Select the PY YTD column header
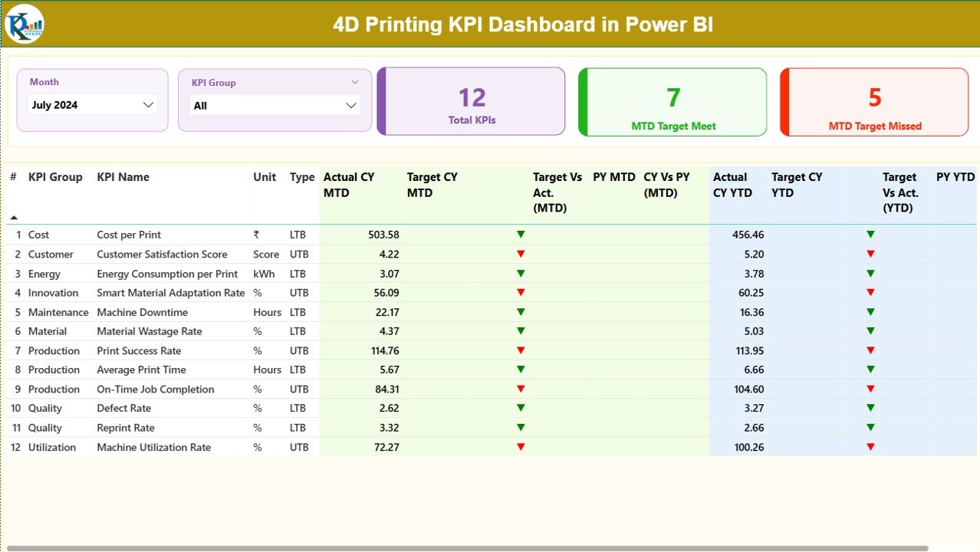980x552 pixels. (955, 177)
